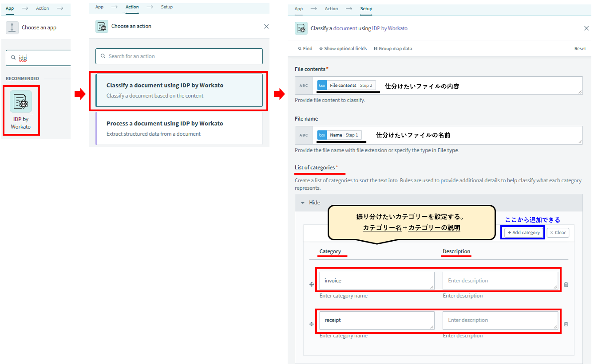Collapse the List of categories with Hide

click(x=310, y=203)
